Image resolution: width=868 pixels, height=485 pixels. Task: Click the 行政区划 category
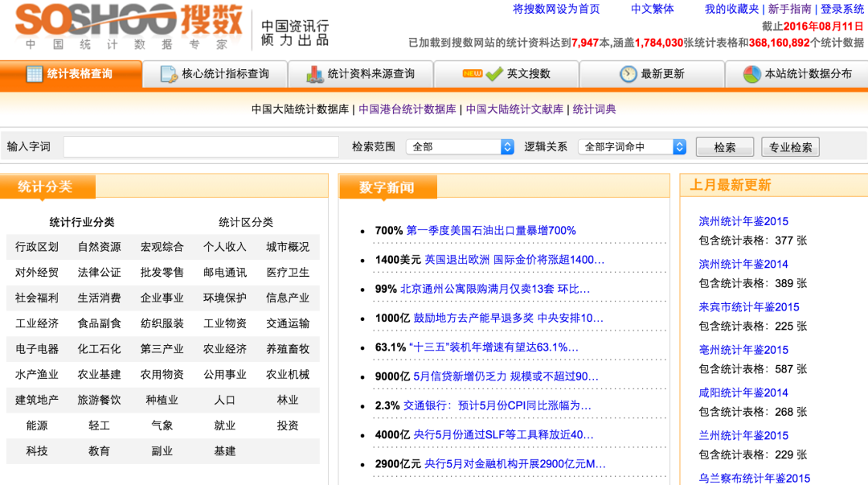[x=36, y=247]
